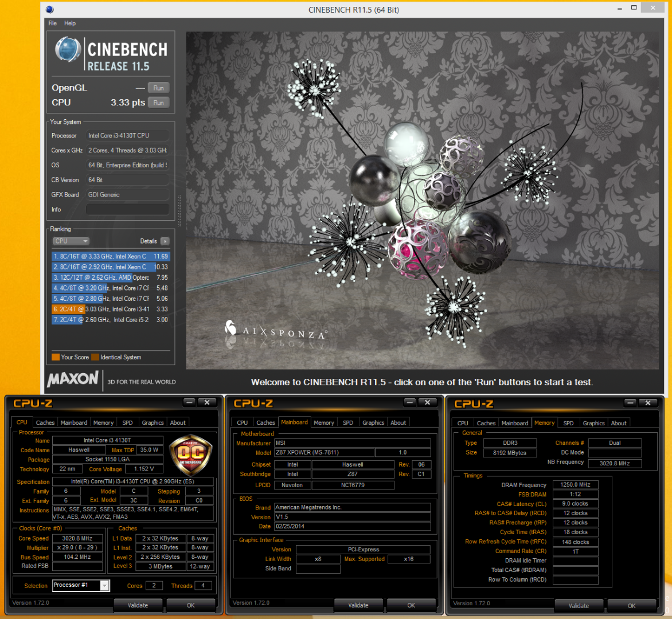Viewport: 672px width, 619px height.
Task: Click the MAXON logo at bottom left
Action: coord(73,379)
